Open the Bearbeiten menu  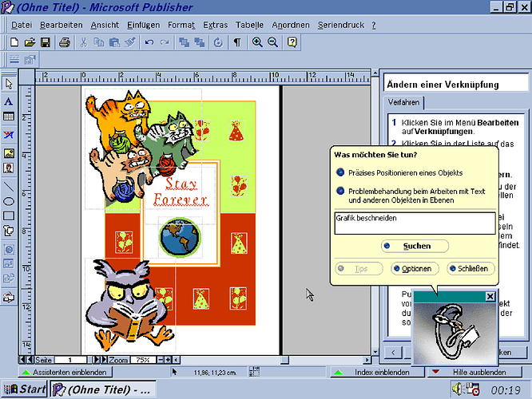tap(62, 25)
